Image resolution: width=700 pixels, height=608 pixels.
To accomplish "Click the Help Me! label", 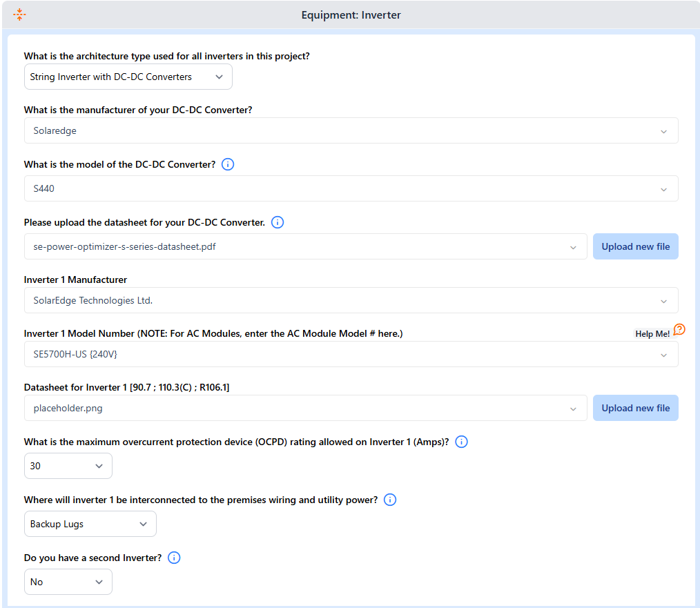I will pyautogui.click(x=652, y=334).
